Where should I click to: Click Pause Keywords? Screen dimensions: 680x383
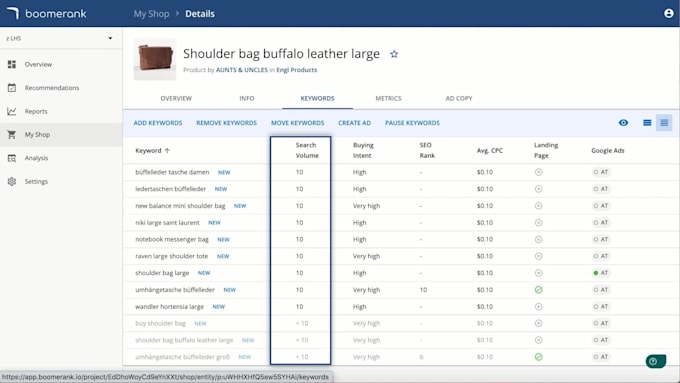click(x=412, y=123)
